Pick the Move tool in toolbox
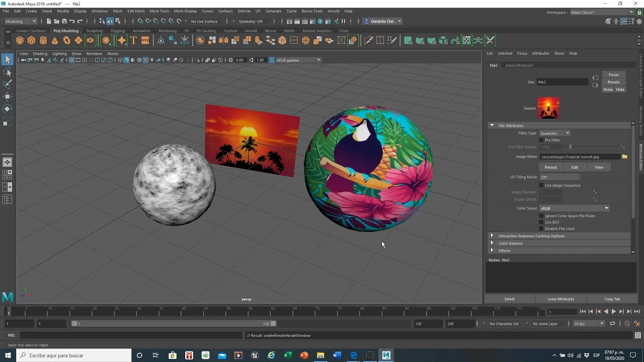The height and width of the screenshot is (362, 644). [x=8, y=96]
